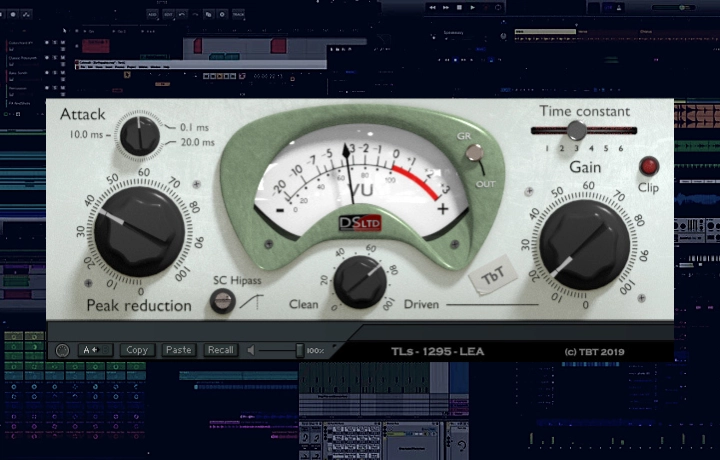
Task: Click the settings gear in background DAW toolbar
Action: tap(222, 14)
